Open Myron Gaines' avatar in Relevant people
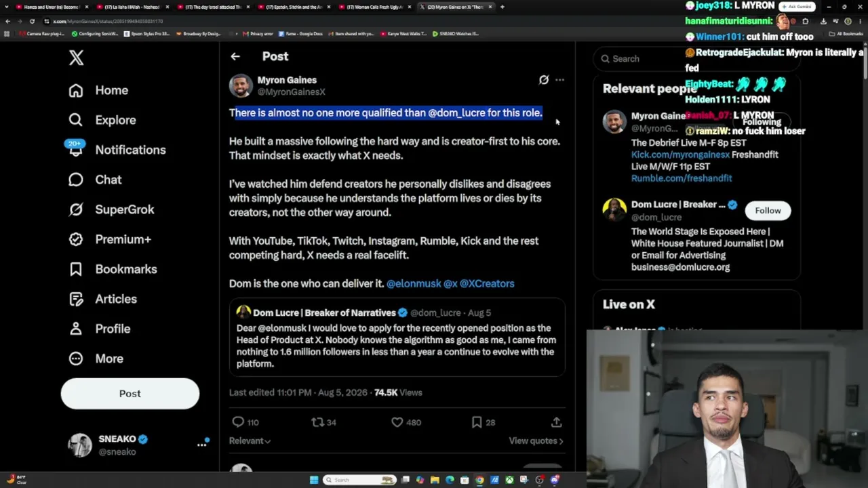The image size is (868, 488). (x=614, y=122)
